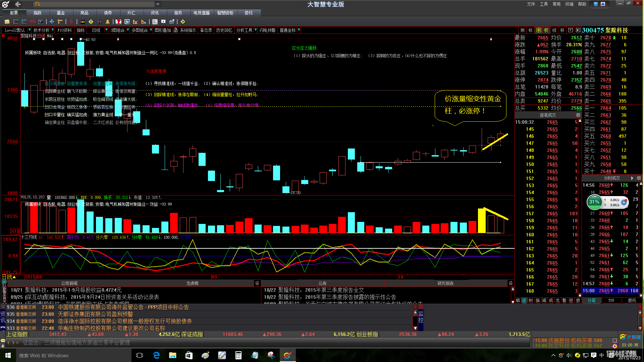Click the panel collapse arrow icon beside 移

point(570,30)
